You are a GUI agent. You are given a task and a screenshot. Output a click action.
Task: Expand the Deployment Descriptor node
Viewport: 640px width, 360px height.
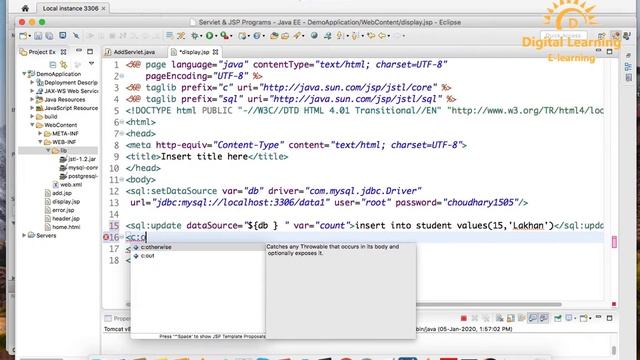click(x=32, y=82)
